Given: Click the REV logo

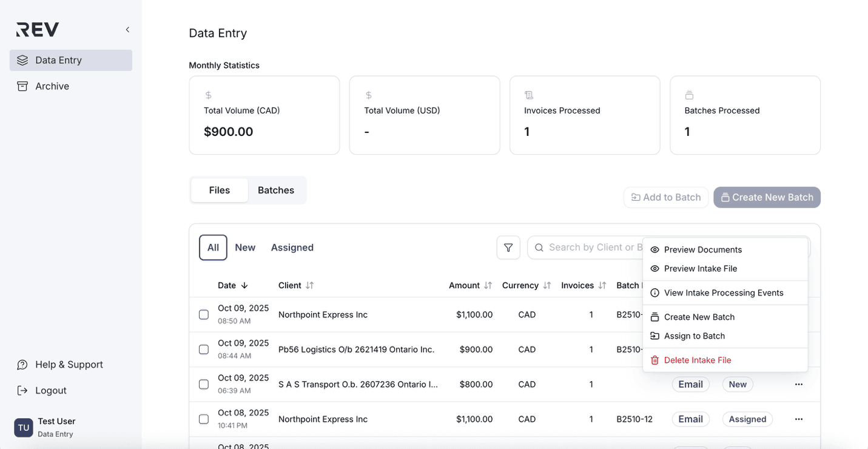Looking at the screenshot, I should pos(38,29).
